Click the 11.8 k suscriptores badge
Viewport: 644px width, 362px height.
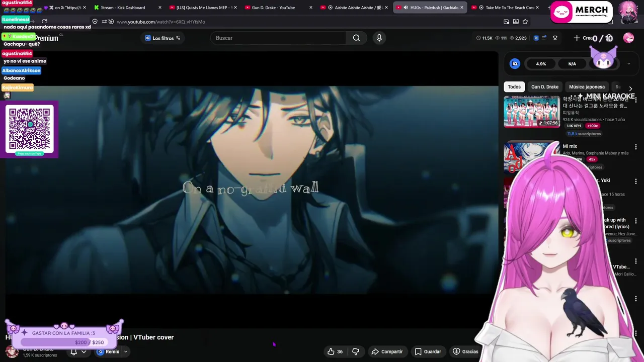[x=584, y=134]
